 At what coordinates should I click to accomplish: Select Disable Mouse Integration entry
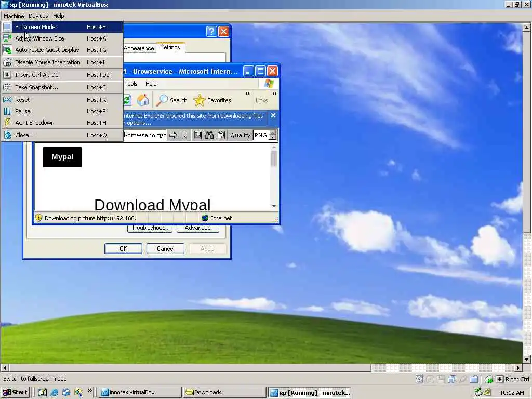tap(62, 62)
